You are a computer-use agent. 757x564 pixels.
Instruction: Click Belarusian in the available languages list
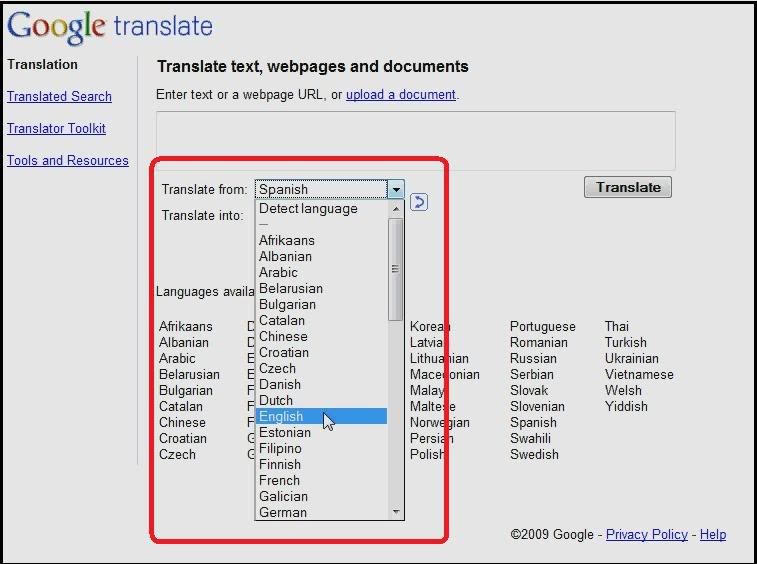[189, 374]
